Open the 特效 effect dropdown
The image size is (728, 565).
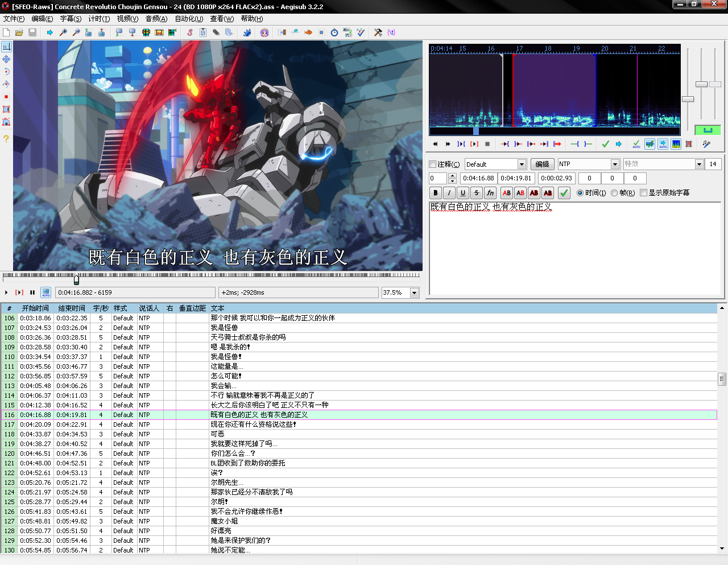pos(700,164)
